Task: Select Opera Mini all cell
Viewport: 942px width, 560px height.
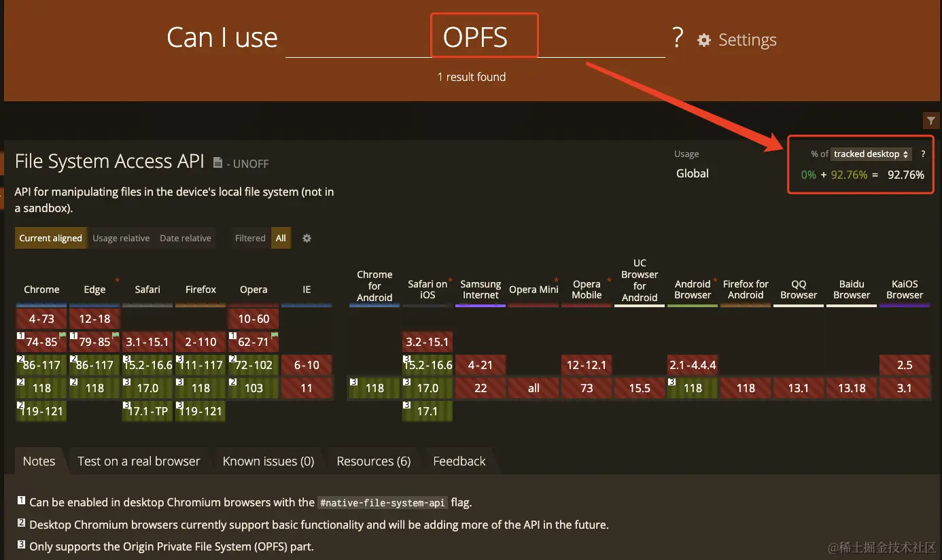Action: tap(534, 388)
